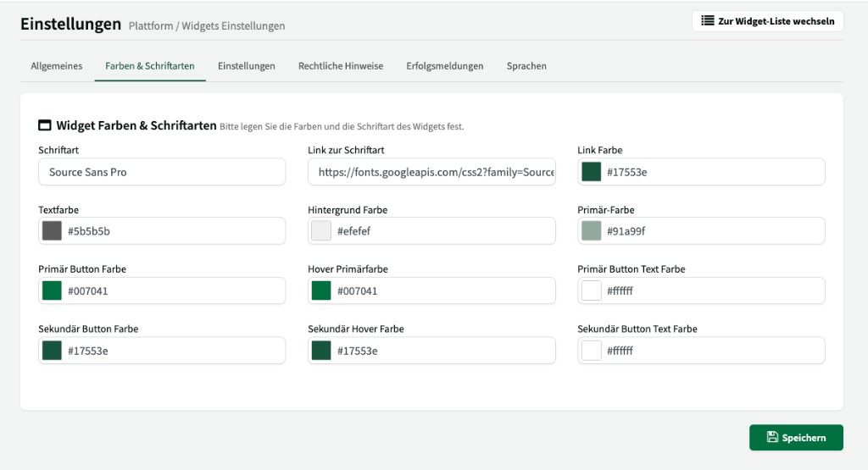
Task: Click the Link zur Schriftart URL field
Action: tap(431, 172)
